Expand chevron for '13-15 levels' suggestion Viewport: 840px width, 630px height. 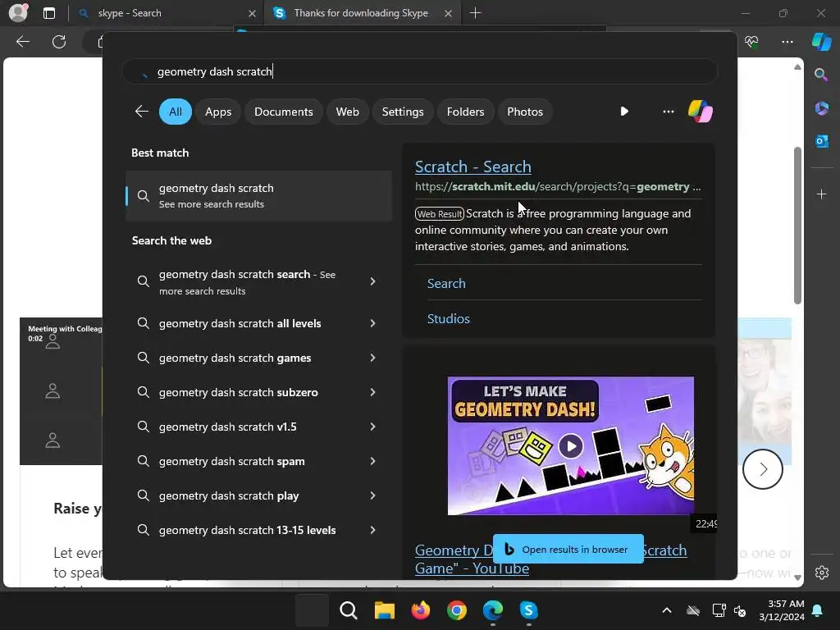373,530
